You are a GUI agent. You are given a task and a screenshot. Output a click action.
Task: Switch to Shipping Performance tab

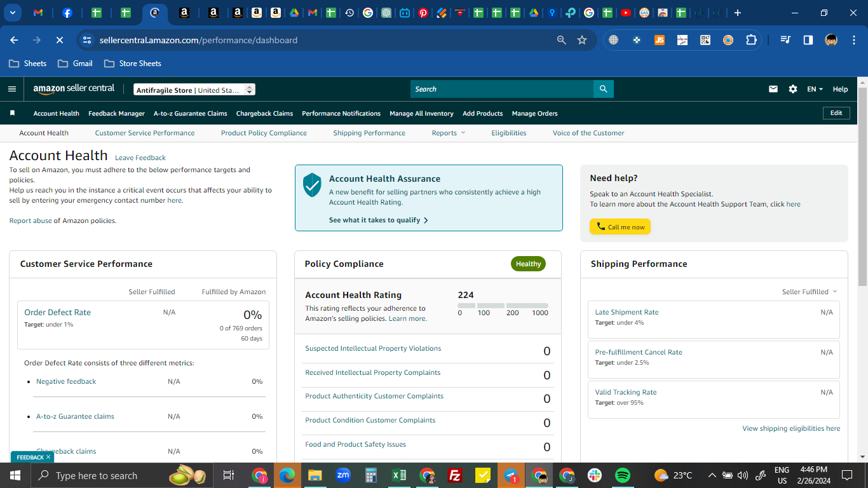(x=369, y=133)
